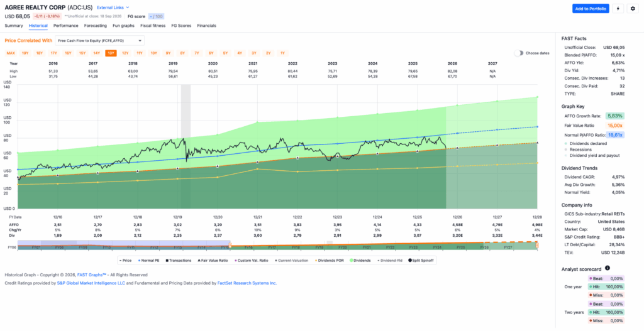Click the Normal P/AFFO Ratio 18,61x badge
This screenshot has height=331, width=644.
pyautogui.click(x=614, y=135)
